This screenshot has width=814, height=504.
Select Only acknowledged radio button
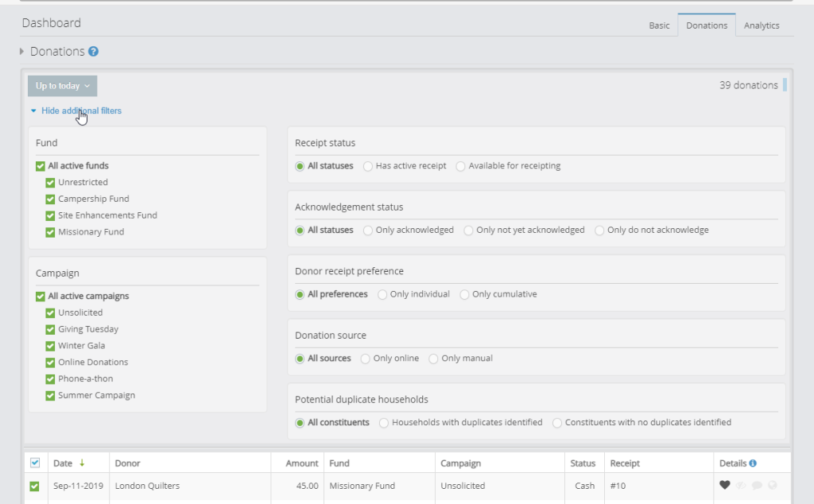(x=368, y=231)
